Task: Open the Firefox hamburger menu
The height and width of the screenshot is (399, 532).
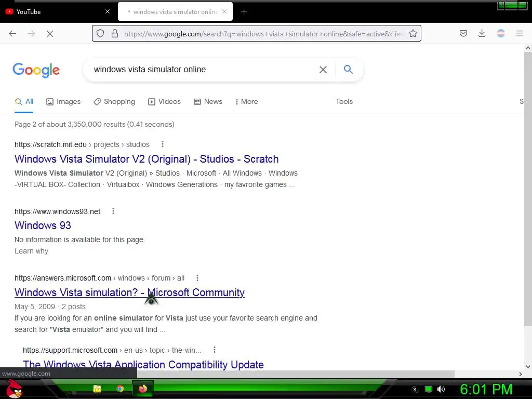Action: (x=520, y=33)
